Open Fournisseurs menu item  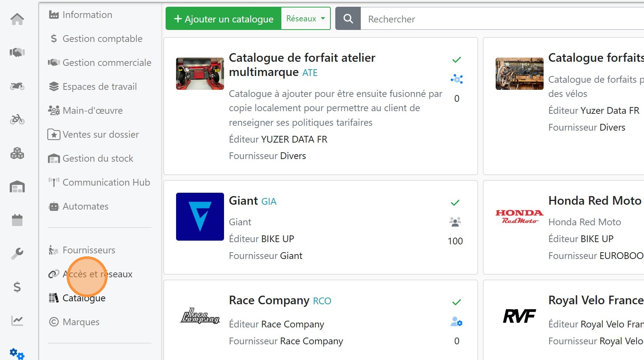(x=82, y=250)
